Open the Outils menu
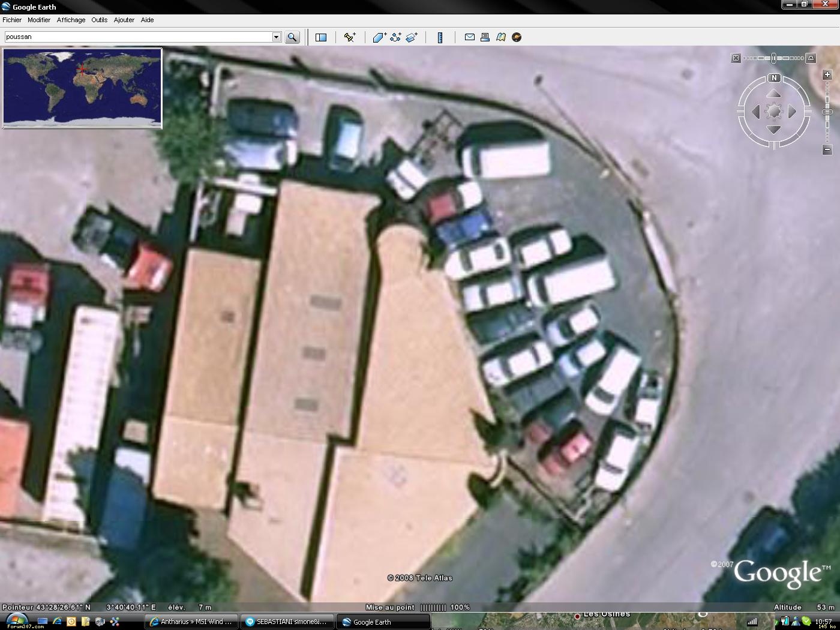Screen dimensions: 840x630 click(99, 20)
